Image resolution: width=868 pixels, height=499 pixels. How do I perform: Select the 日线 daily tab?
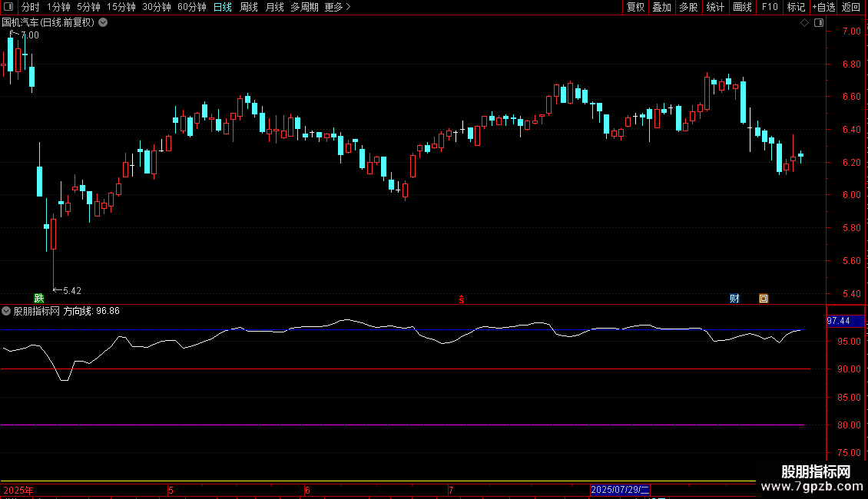[x=223, y=7]
